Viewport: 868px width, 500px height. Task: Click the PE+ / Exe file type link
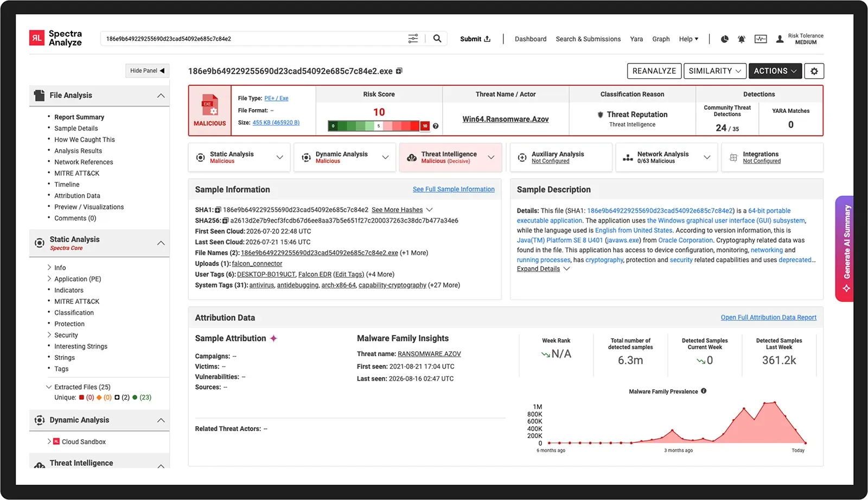click(x=276, y=98)
